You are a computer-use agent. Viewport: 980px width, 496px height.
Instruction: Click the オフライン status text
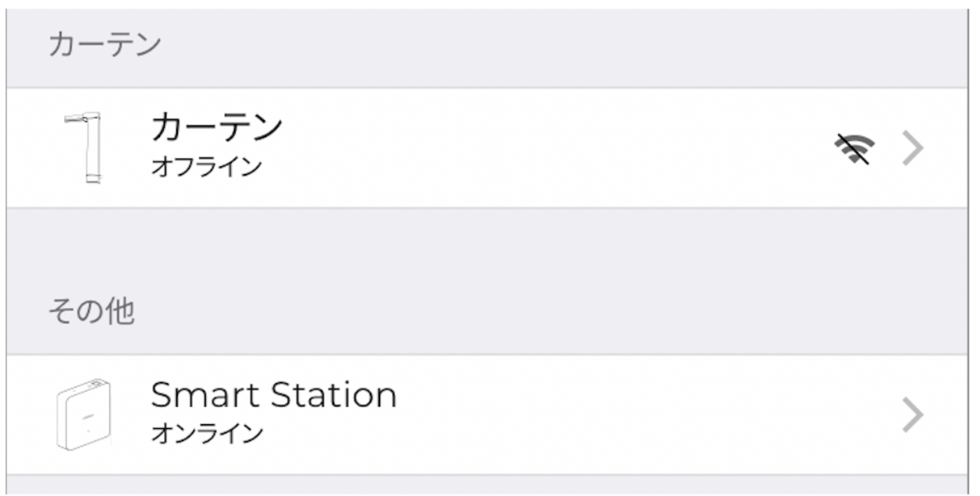coord(206,167)
